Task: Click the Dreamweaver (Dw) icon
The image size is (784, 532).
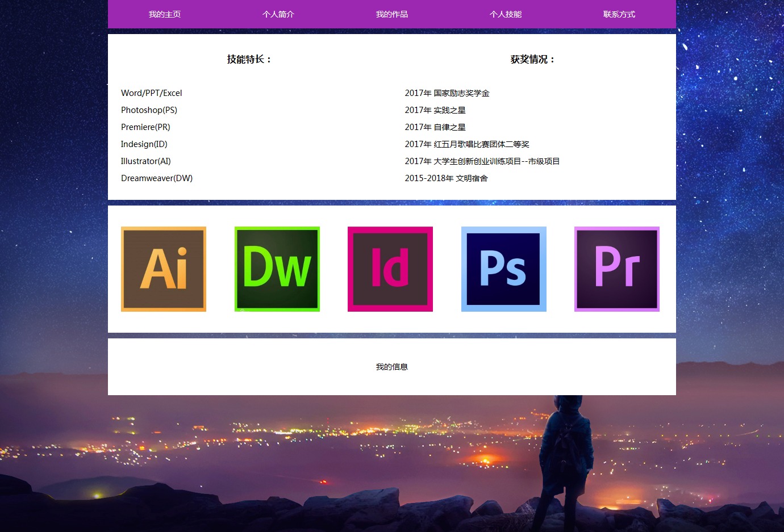Action: [277, 269]
